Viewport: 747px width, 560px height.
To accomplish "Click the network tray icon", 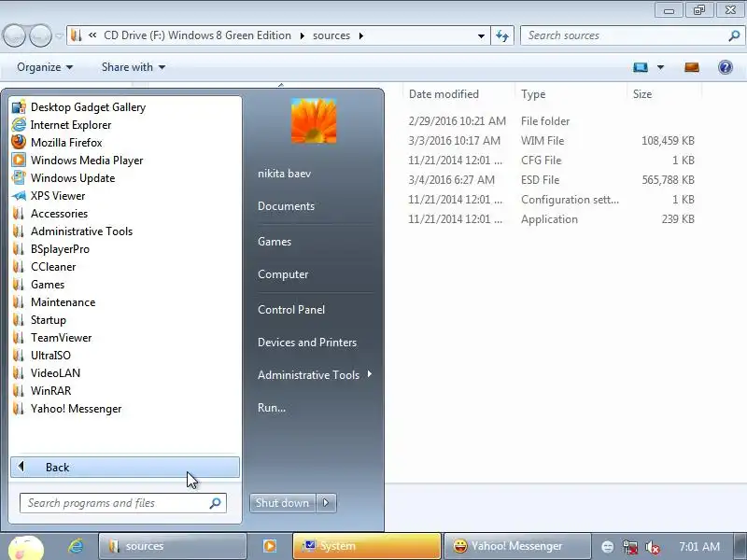I will 629,547.
